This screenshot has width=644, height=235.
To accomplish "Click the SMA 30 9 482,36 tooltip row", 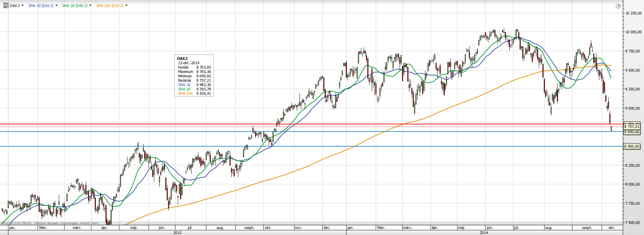I will [x=194, y=85].
